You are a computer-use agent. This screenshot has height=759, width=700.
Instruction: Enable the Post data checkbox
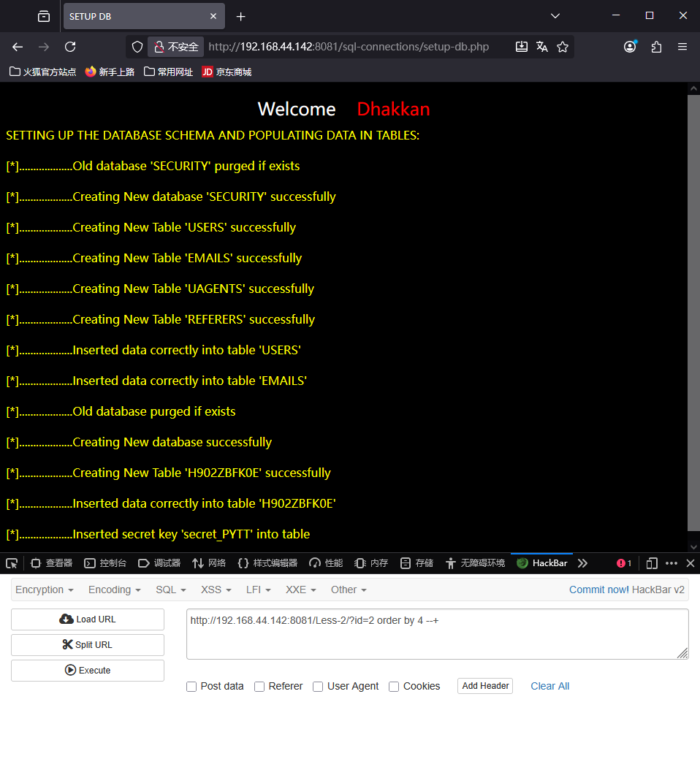pos(191,687)
